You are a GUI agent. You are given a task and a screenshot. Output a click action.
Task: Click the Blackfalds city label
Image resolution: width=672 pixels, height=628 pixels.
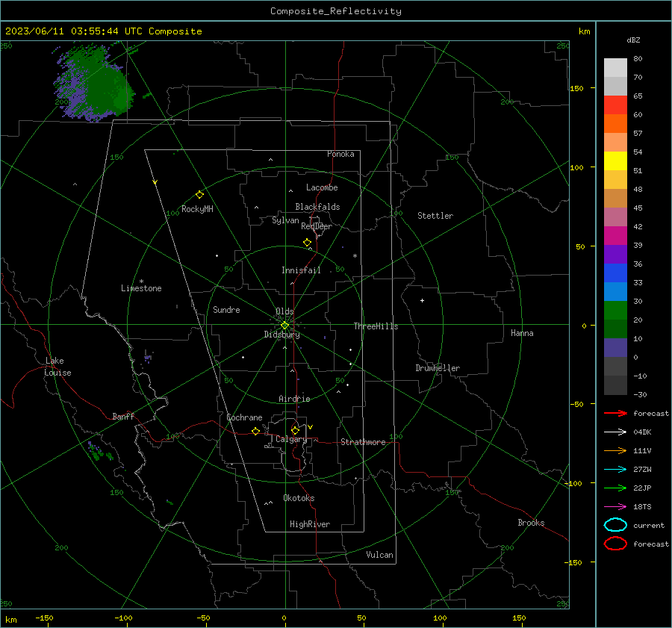coord(317,207)
